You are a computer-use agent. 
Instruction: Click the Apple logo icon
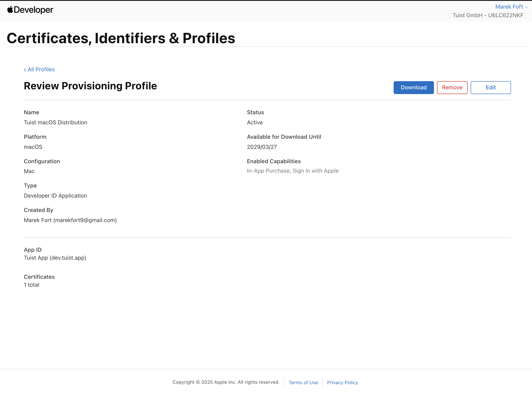coord(10,10)
